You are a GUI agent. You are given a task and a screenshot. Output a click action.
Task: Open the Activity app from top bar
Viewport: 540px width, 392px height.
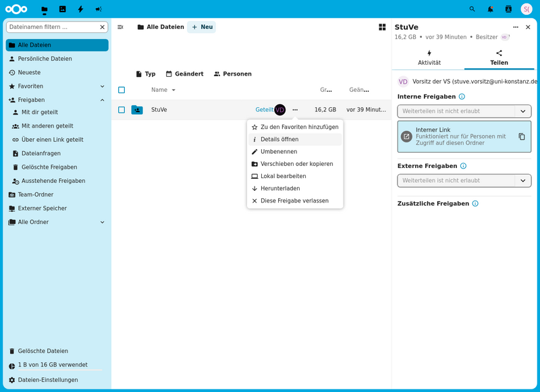click(x=80, y=9)
